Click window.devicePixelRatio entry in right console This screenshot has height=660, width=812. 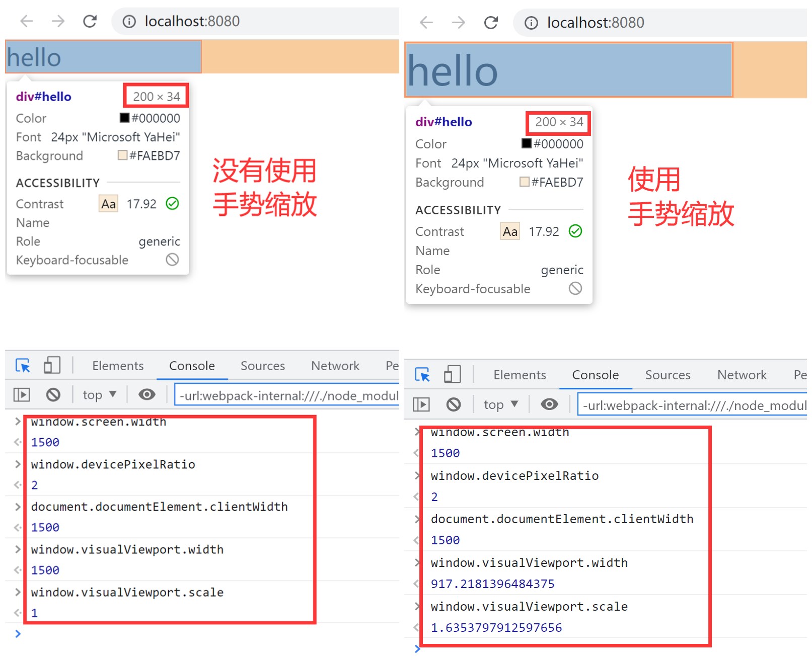point(514,476)
